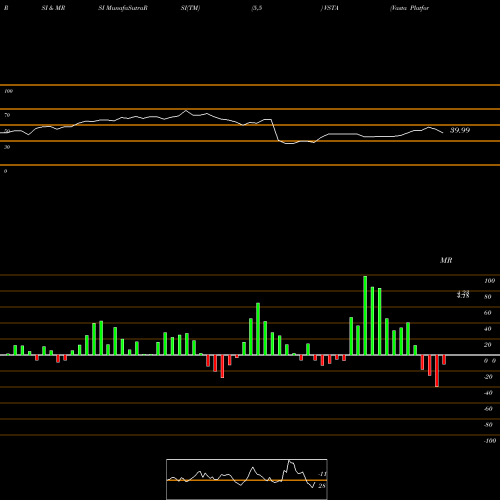Click the RSI axis label 100
Image resolution: width=500 pixels, height=500 pixels.
[9, 91]
